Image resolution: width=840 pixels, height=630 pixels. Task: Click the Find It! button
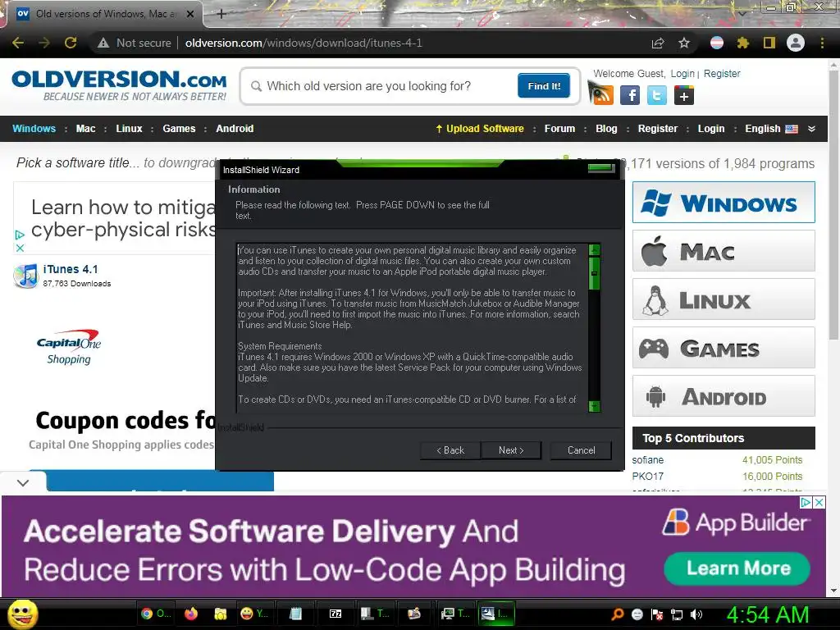tap(544, 85)
